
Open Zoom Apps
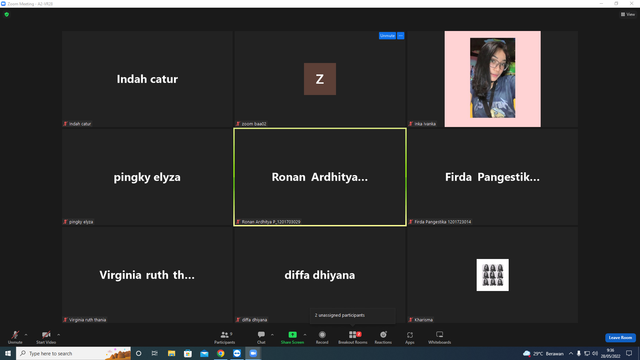(x=410, y=337)
